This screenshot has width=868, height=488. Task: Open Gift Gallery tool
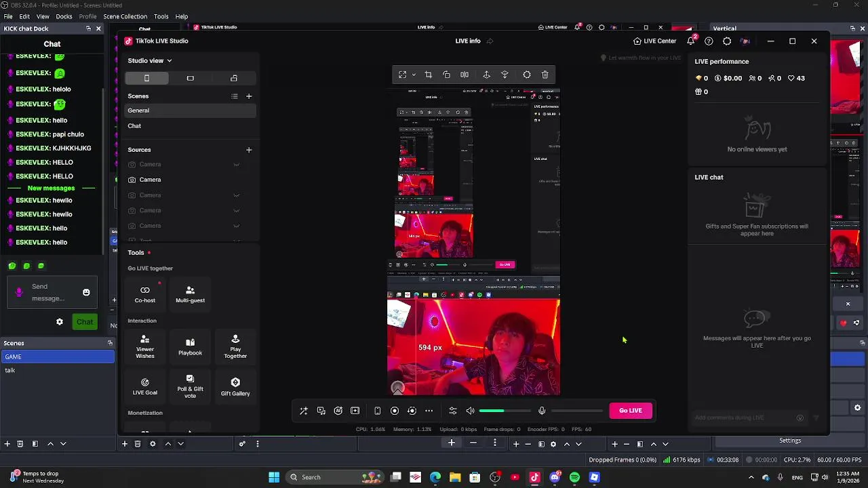235,386
